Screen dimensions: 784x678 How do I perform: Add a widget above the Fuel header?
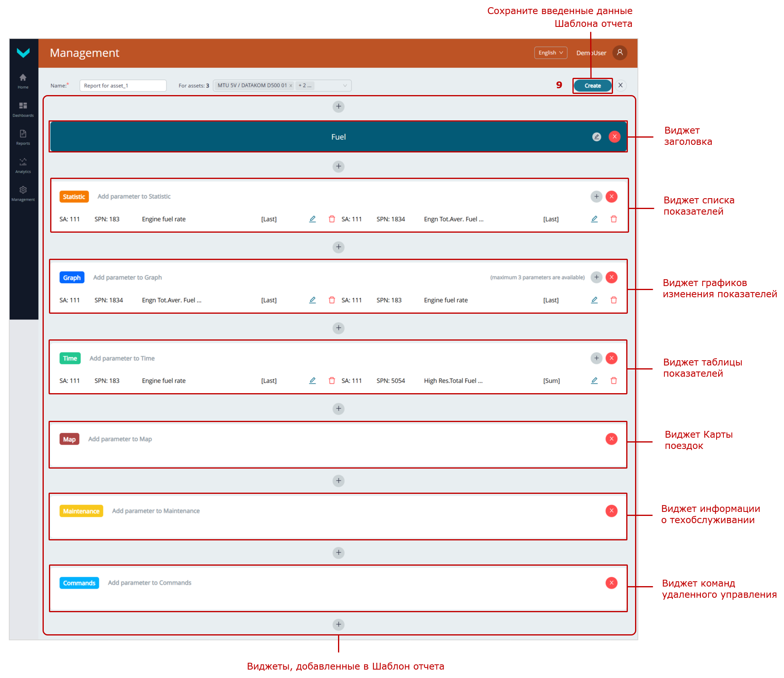click(x=338, y=107)
